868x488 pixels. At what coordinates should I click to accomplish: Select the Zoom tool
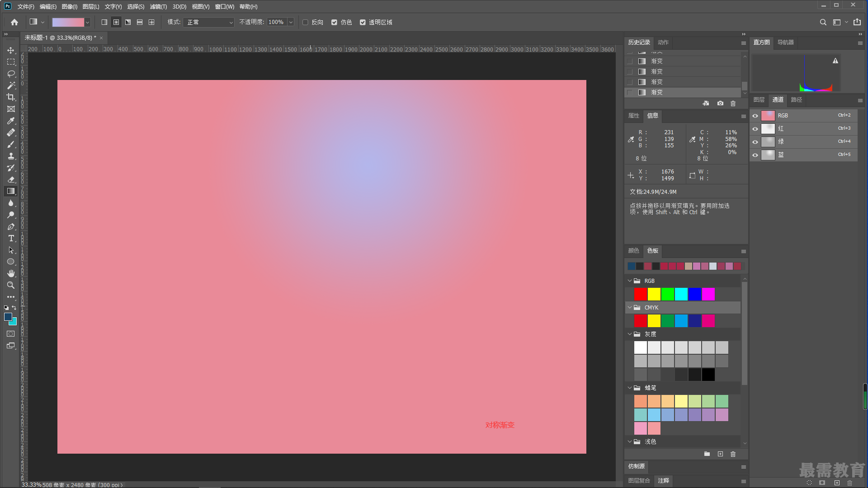(x=11, y=285)
